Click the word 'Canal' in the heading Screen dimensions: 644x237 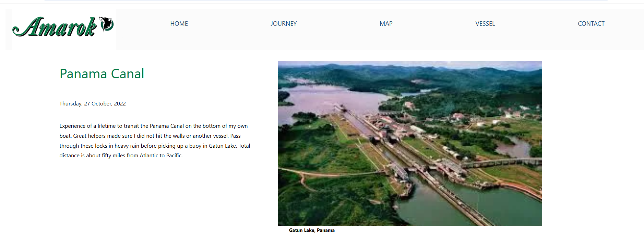127,74
